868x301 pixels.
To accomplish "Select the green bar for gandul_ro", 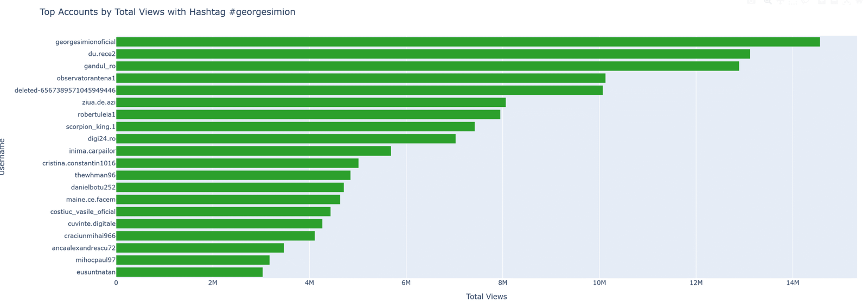I will [x=427, y=66].
